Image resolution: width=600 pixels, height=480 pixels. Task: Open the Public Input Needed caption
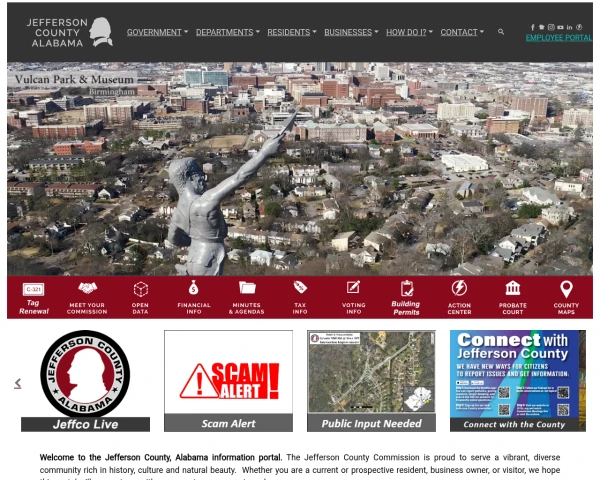pos(371,423)
